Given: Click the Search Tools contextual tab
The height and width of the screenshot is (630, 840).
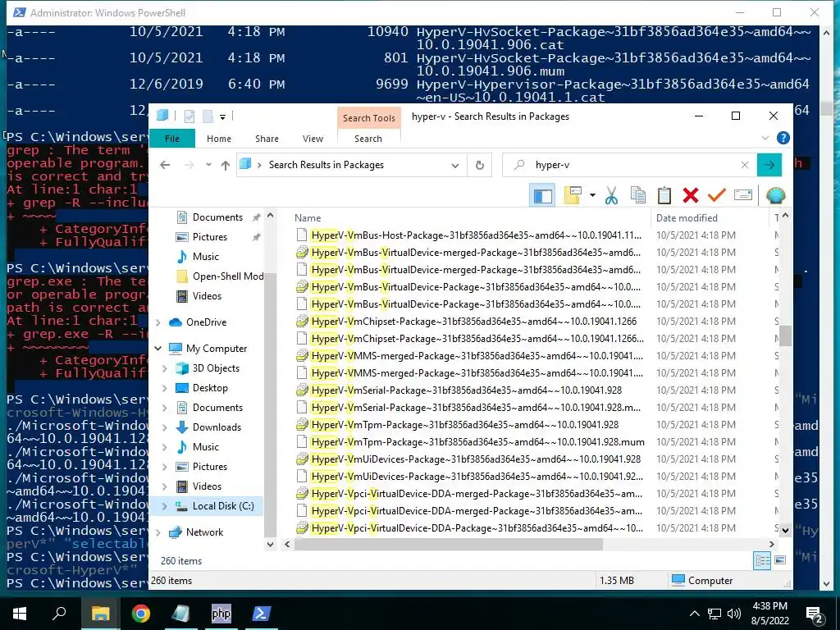Looking at the screenshot, I should pyautogui.click(x=368, y=118).
